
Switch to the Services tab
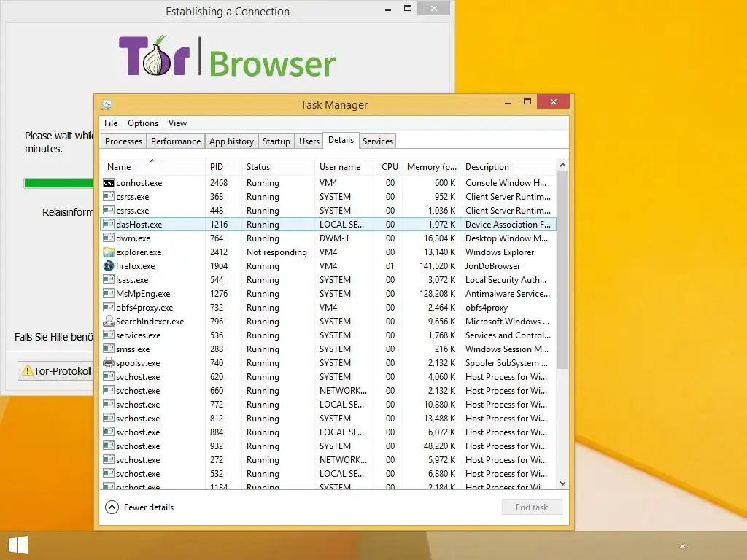coord(378,141)
